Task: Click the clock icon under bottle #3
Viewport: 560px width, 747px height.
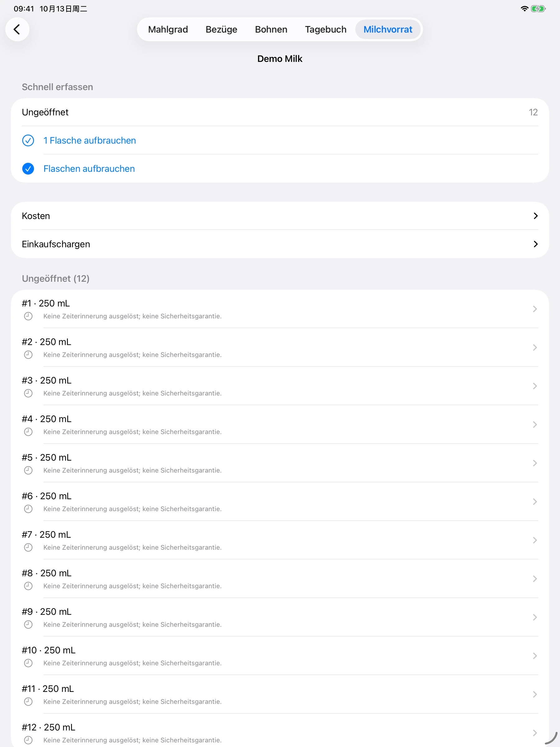Action: (x=28, y=393)
